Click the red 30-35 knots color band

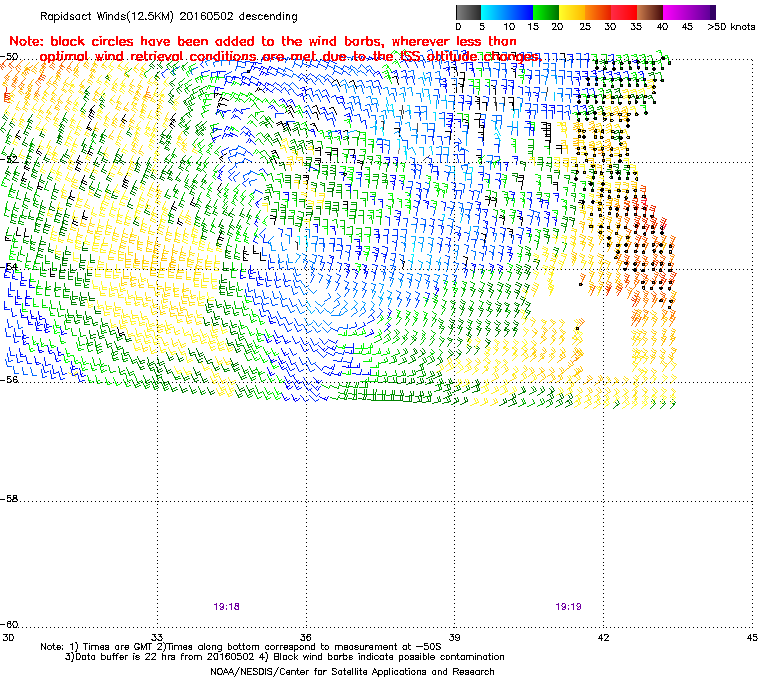[x=624, y=12]
